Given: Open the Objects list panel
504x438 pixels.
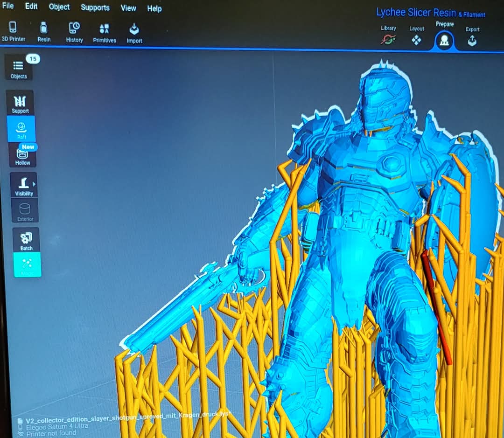Looking at the screenshot, I should coord(18,68).
